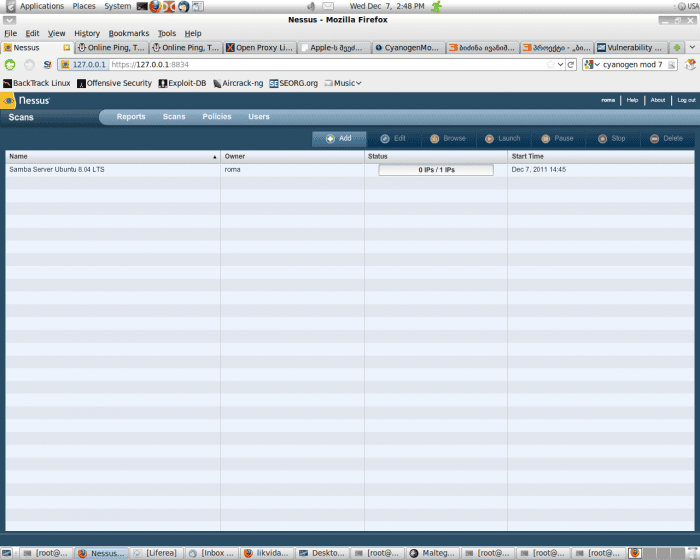Click the Help link in Nessus header
The height and width of the screenshot is (560, 700).
point(632,100)
